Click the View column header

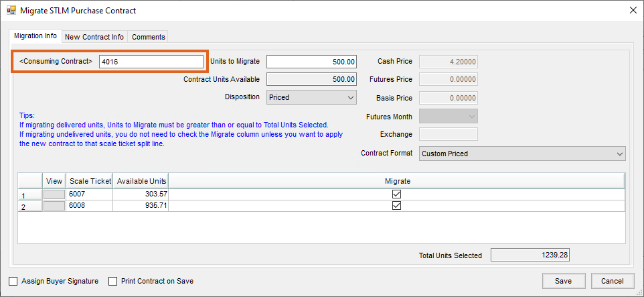tap(54, 181)
